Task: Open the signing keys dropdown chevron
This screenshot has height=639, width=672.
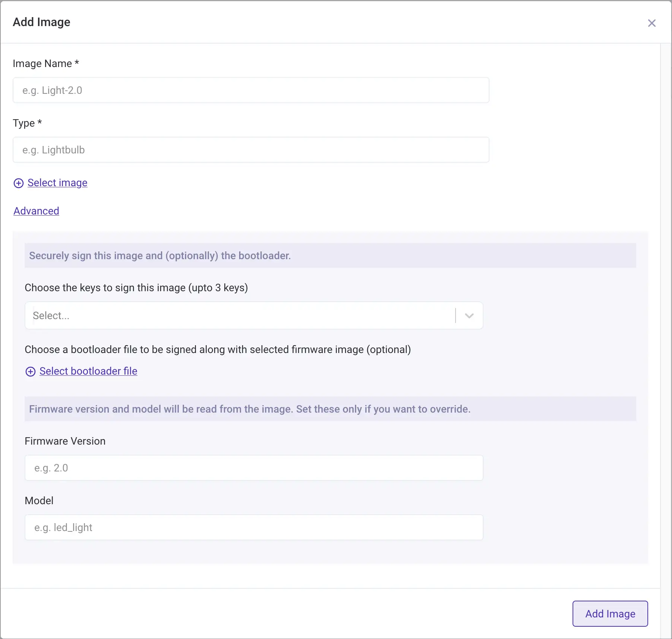Action: pyautogui.click(x=469, y=316)
